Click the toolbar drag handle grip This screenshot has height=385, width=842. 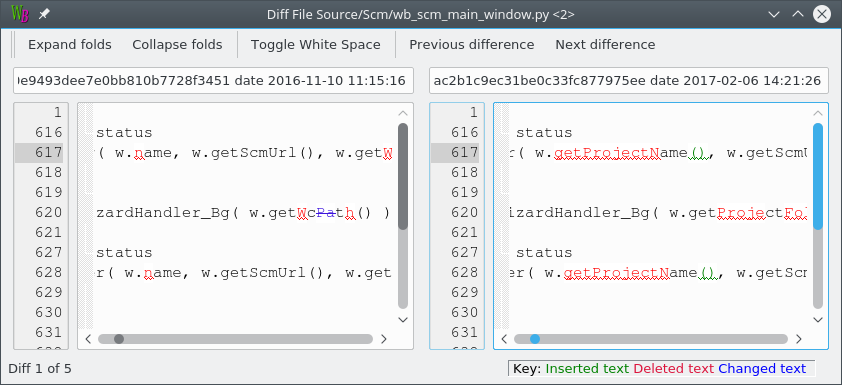(13, 45)
